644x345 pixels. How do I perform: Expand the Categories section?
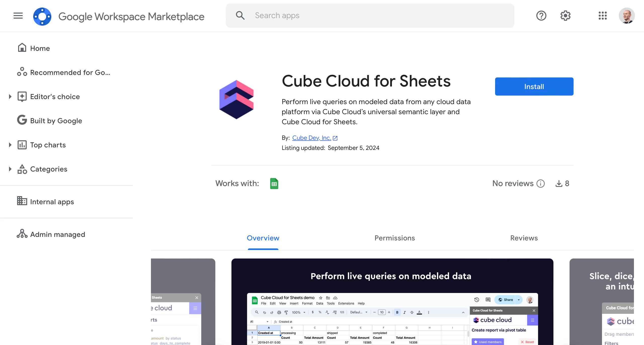pyautogui.click(x=10, y=169)
